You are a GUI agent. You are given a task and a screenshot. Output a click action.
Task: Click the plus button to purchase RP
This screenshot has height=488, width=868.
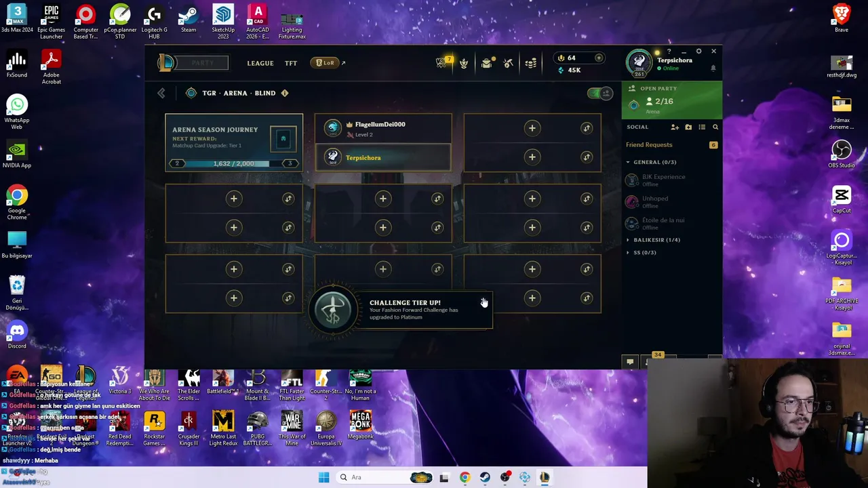pyautogui.click(x=599, y=58)
